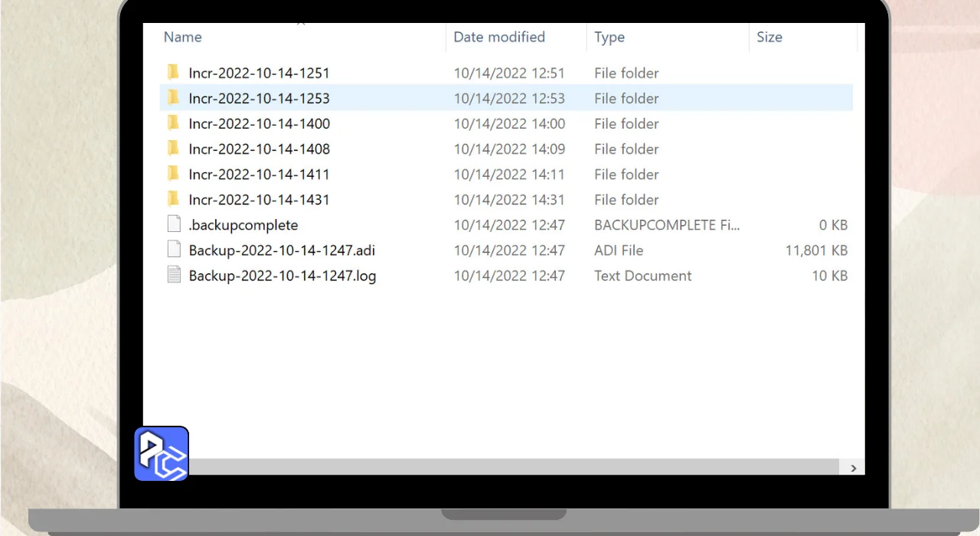Click the 10/14/2022 12:51 date cell
The width and height of the screenshot is (980, 536).
click(x=509, y=74)
